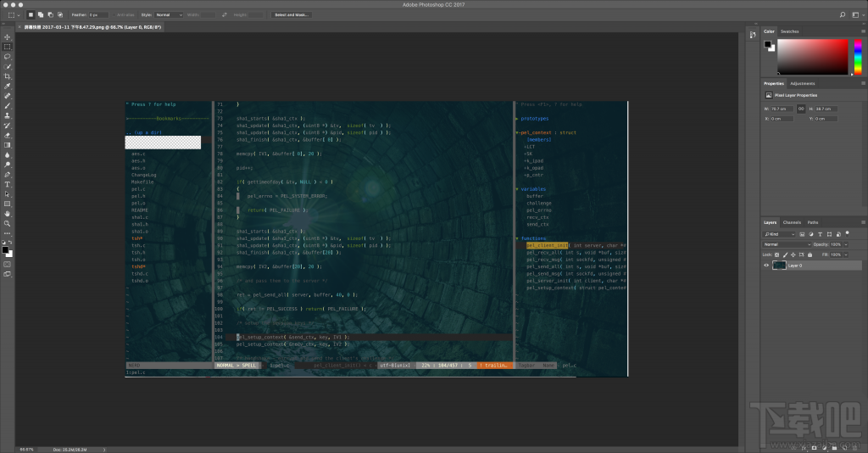Screen dimensions: 868x453
Task: Open the Fill slider dropdown arrow
Action: tap(846, 254)
